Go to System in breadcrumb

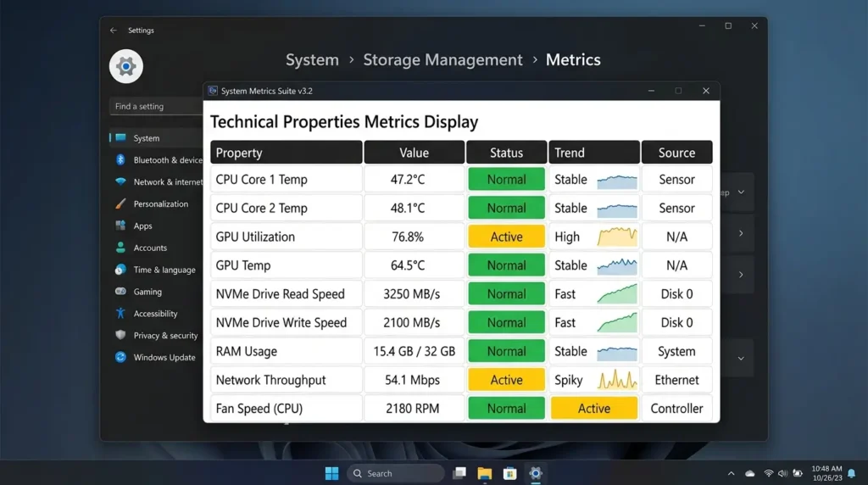tap(312, 60)
